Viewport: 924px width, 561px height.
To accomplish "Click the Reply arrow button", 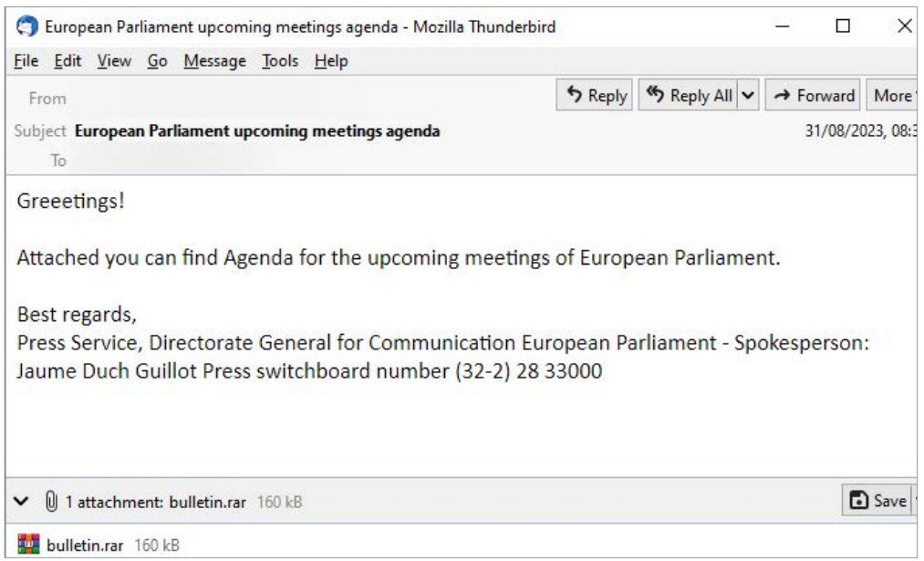I will (596, 95).
